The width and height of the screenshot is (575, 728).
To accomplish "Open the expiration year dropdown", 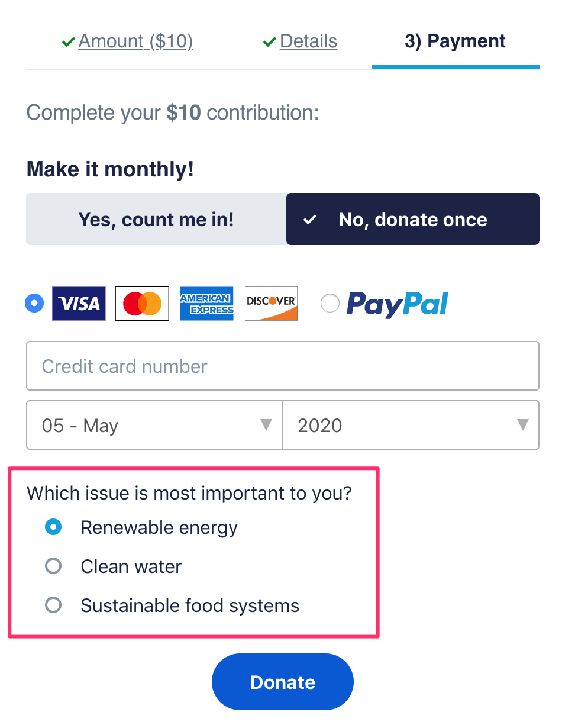I will click(x=411, y=425).
